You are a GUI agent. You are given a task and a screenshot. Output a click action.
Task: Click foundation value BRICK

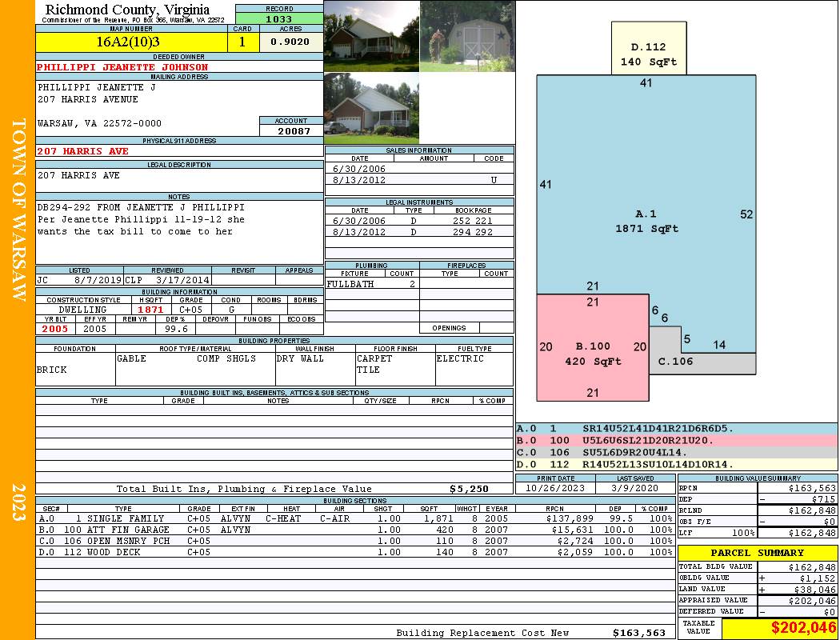pyautogui.click(x=52, y=370)
